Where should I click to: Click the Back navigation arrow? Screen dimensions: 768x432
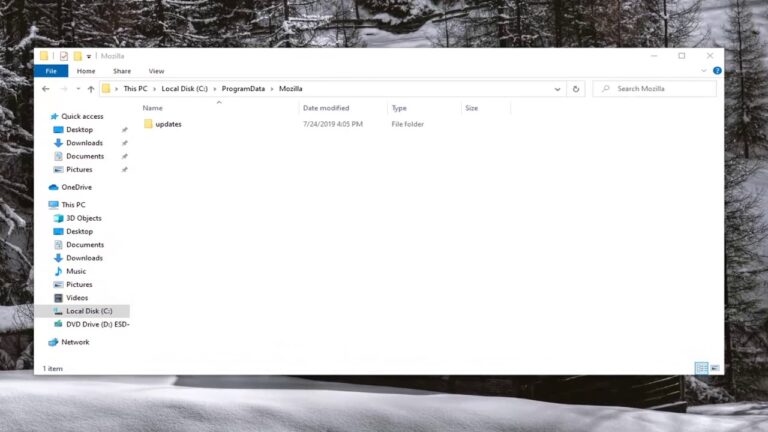(x=45, y=89)
